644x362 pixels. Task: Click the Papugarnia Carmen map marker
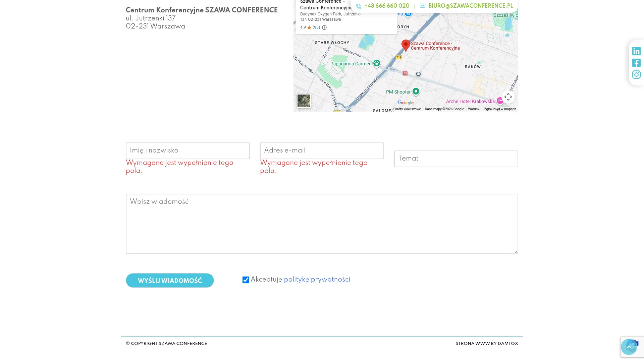click(x=377, y=63)
